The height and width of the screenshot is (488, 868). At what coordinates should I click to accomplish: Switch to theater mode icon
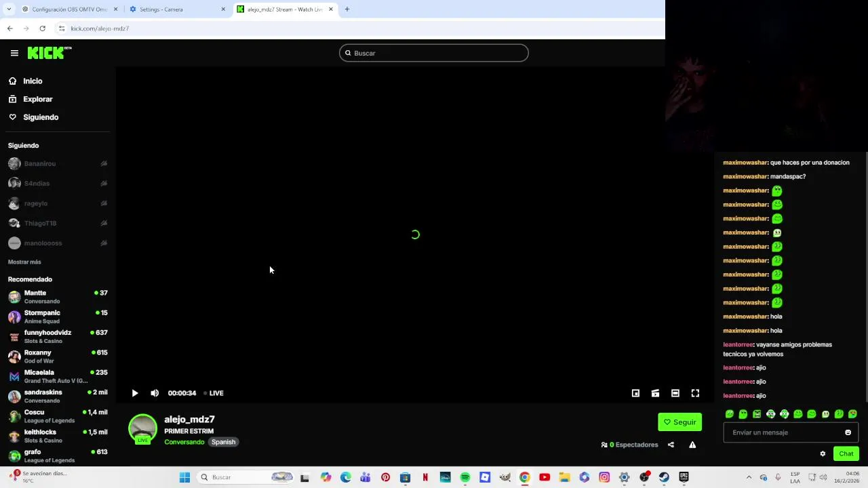click(675, 393)
